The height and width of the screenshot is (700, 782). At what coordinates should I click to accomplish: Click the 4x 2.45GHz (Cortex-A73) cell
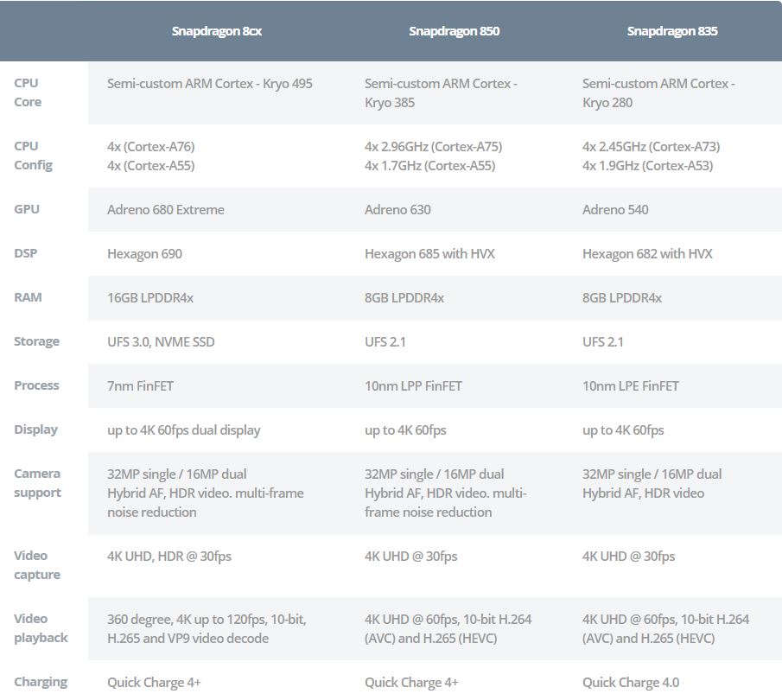pyautogui.click(x=651, y=156)
